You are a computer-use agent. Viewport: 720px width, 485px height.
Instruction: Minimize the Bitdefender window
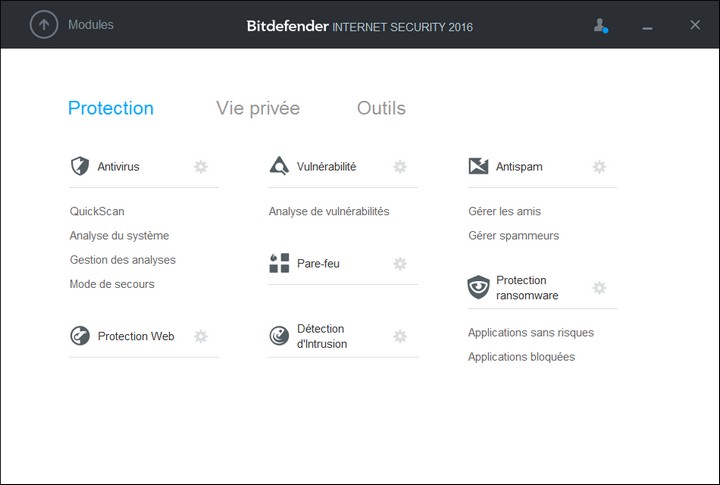[x=647, y=28]
